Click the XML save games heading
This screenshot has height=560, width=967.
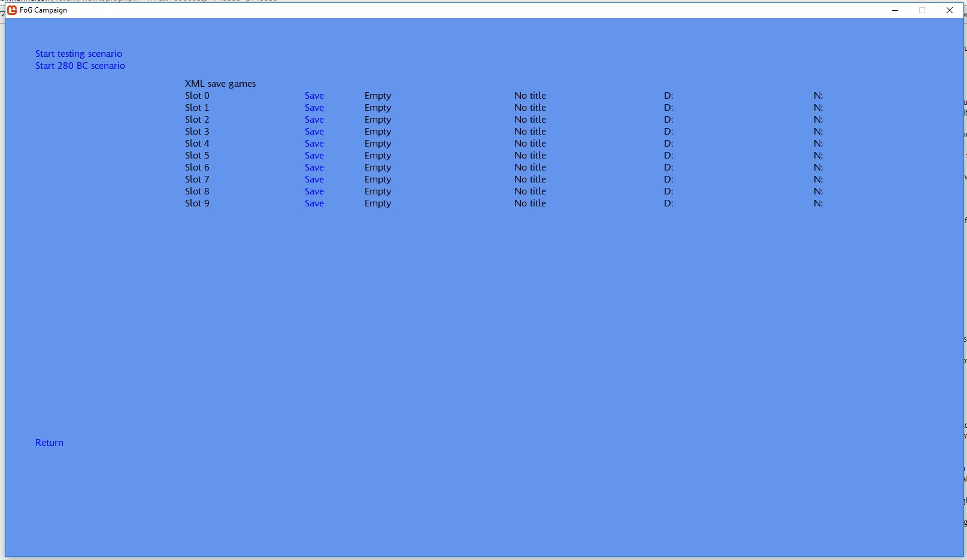click(220, 84)
